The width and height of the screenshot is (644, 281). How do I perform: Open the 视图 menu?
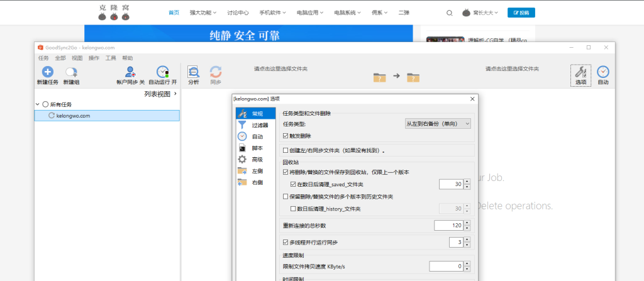(x=77, y=58)
